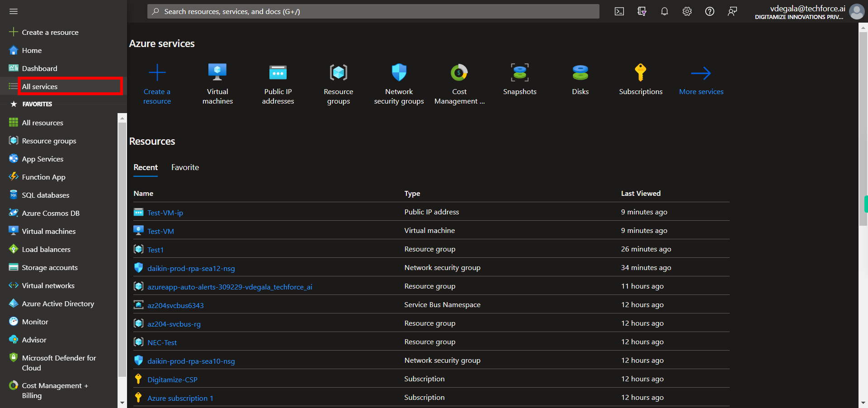Open Load balancers in sidebar
Image resolution: width=868 pixels, height=408 pixels.
(46, 249)
